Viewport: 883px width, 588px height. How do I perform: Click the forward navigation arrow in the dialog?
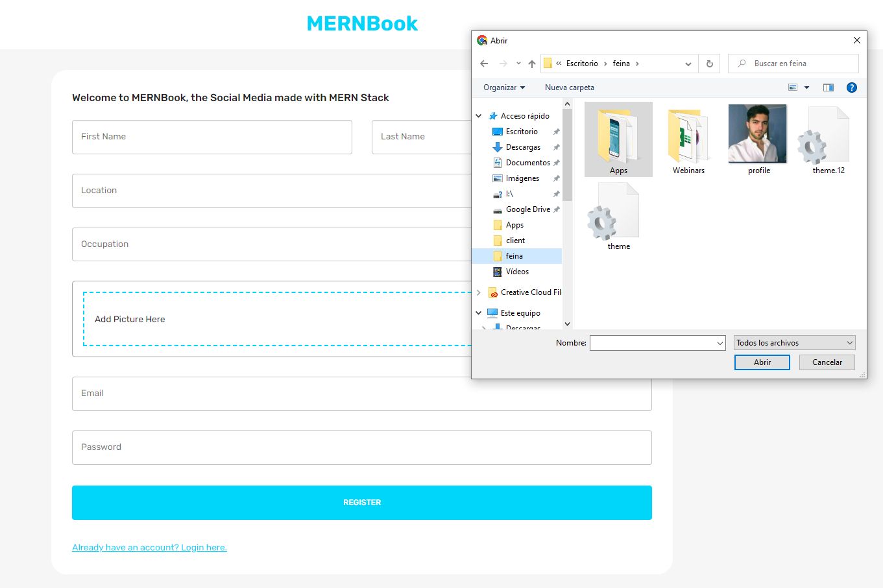[x=503, y=64]
